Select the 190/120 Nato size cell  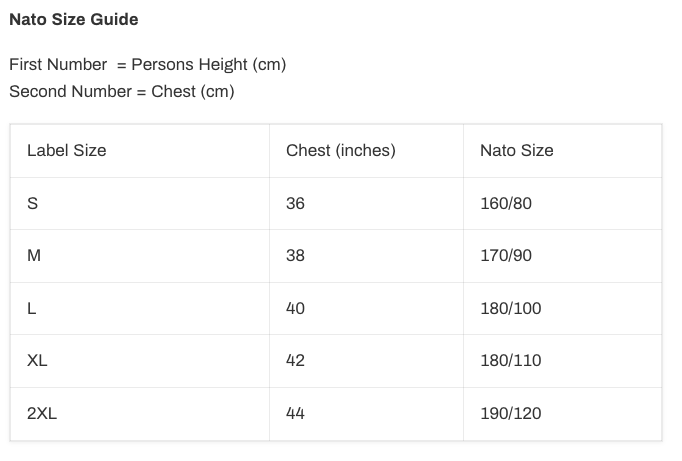click(x=510, y=413)
